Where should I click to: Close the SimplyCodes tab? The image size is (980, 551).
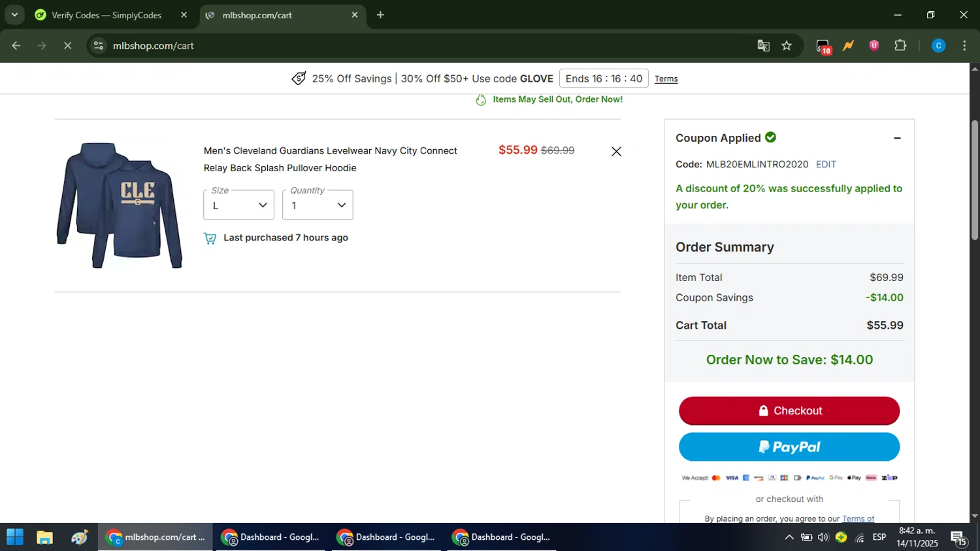tap(184, 15)
